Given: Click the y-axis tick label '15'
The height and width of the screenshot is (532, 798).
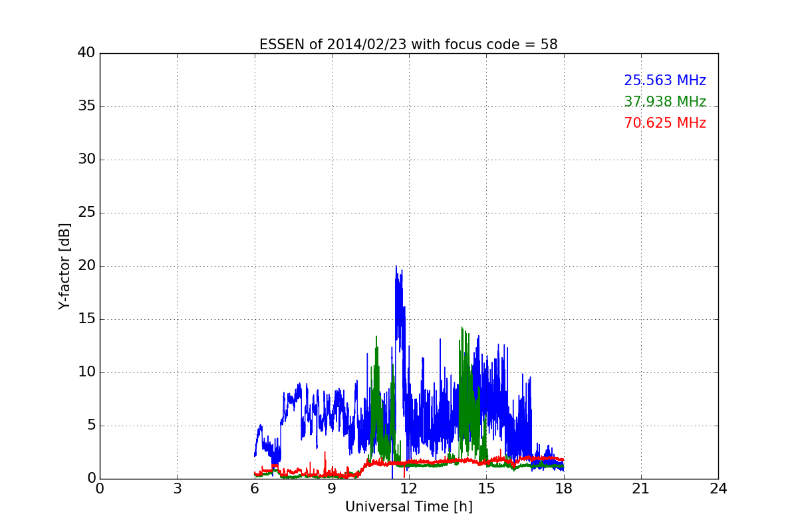Looking at the screenshot, I should (86, 319).
